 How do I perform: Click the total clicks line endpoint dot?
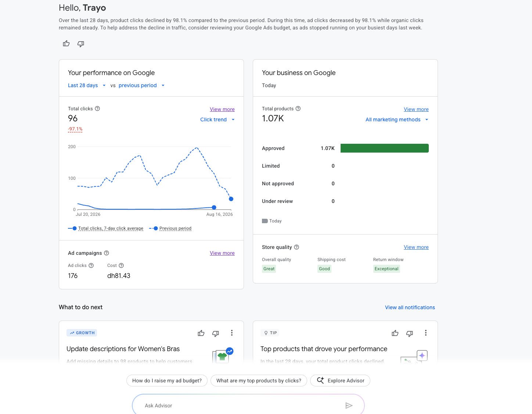point(214,207)
